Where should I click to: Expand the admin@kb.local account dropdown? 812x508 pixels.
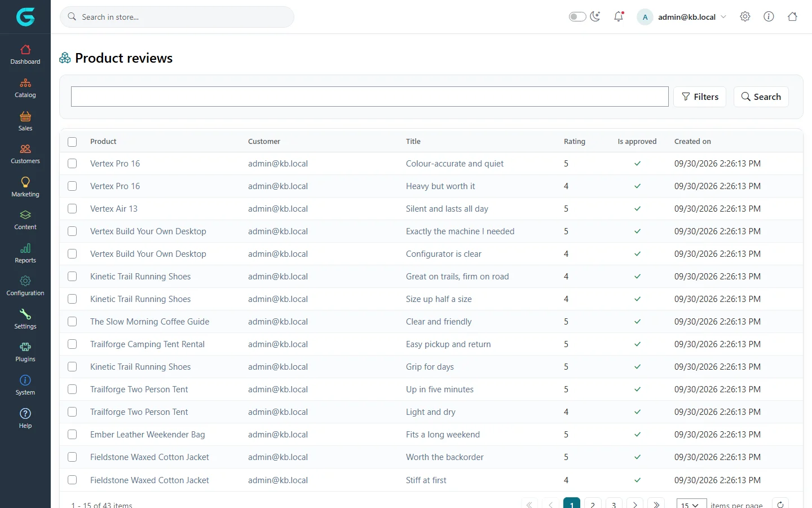pyautogui.click(x=682, y=17)
